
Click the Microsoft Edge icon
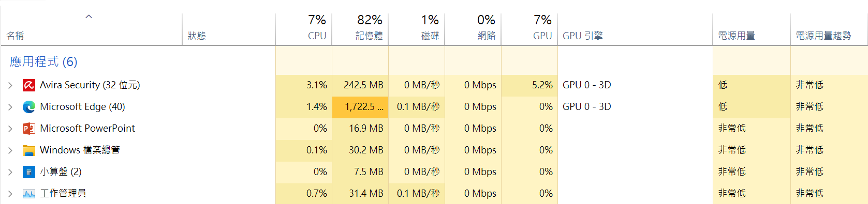tap(29, 107)
